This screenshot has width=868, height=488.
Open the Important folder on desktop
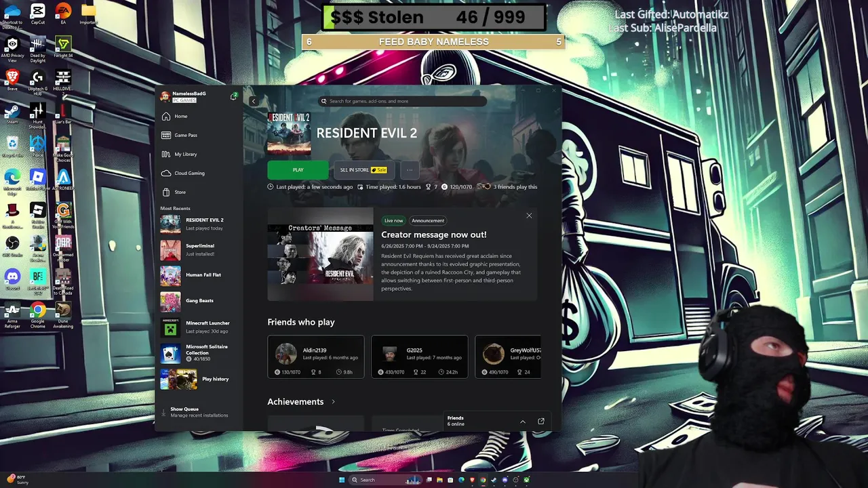click(x=88, y=14)
